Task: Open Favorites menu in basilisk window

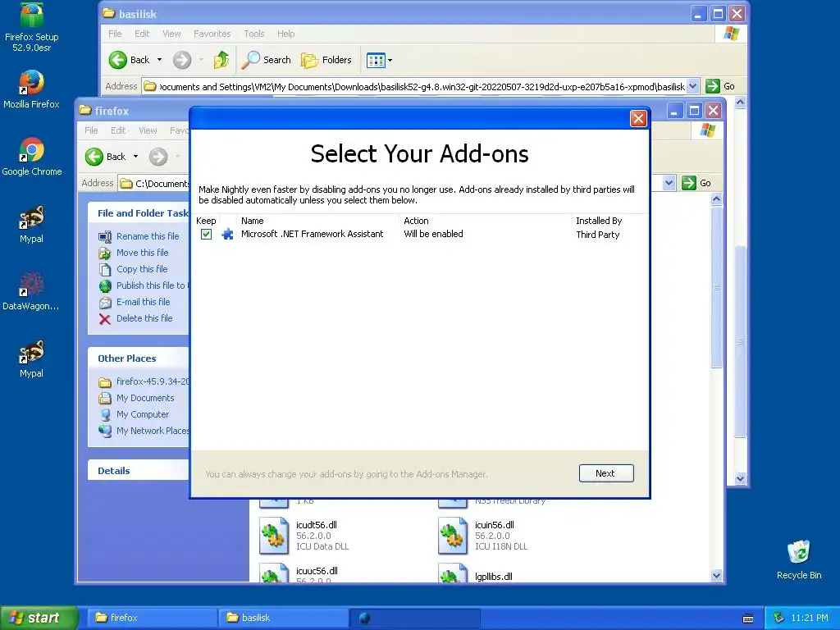Action: tap(212, 34)
